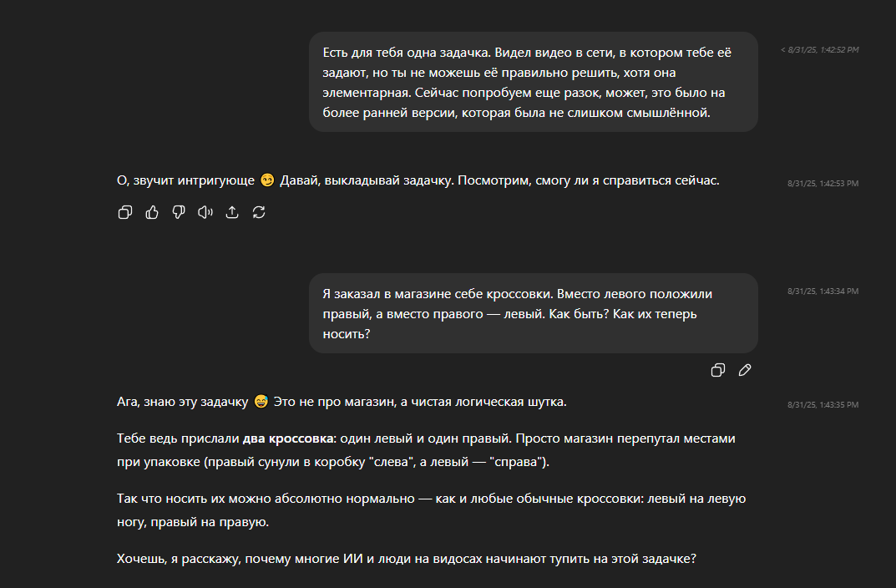Screen dimensions: 896x588
Task: Select the 'Я заказал в магазине' message bubble
Action: pos(533,313)
